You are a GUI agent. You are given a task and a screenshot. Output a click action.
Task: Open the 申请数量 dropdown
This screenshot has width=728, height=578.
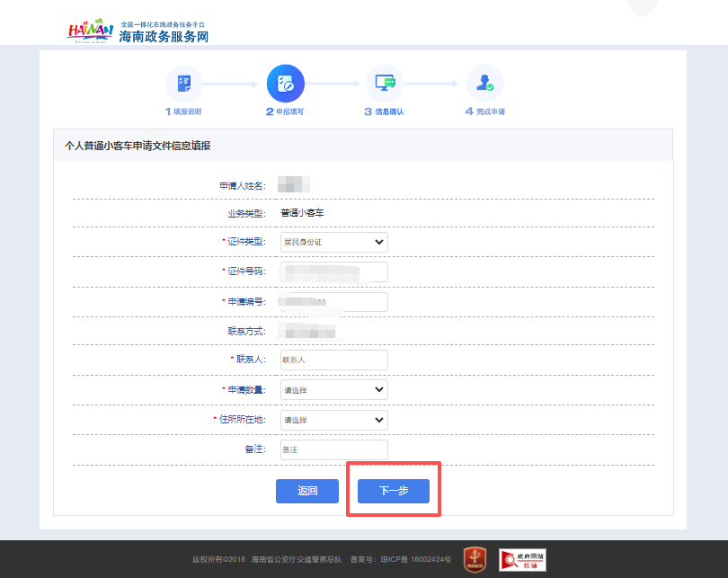pos(333,389)
